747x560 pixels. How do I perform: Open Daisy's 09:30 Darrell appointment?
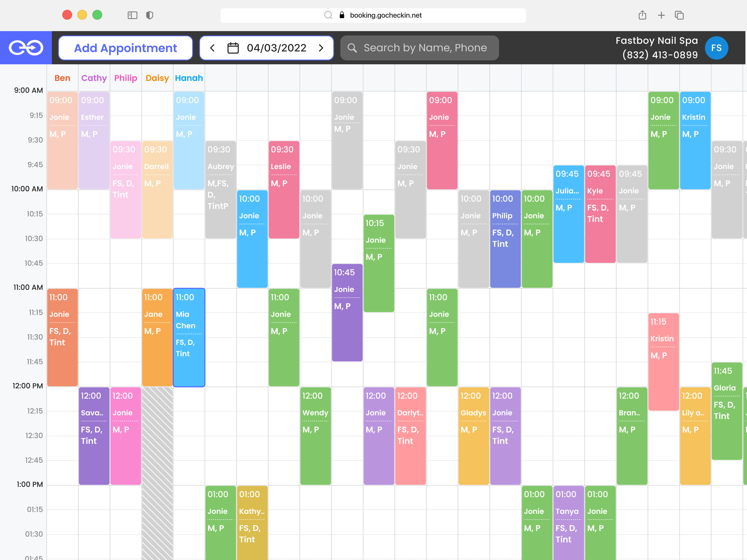point(157,190)
